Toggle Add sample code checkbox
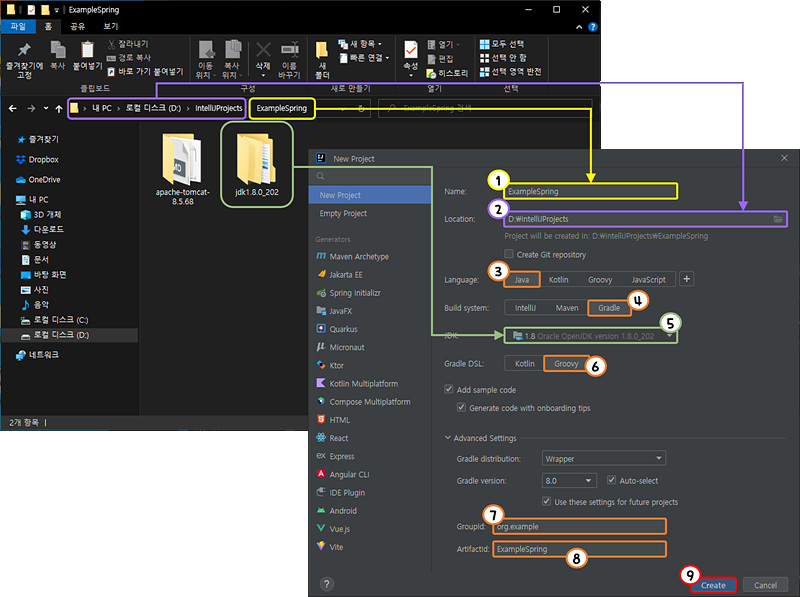The height and width of the screenshot is (597, 800). click(x=448, y=389)
